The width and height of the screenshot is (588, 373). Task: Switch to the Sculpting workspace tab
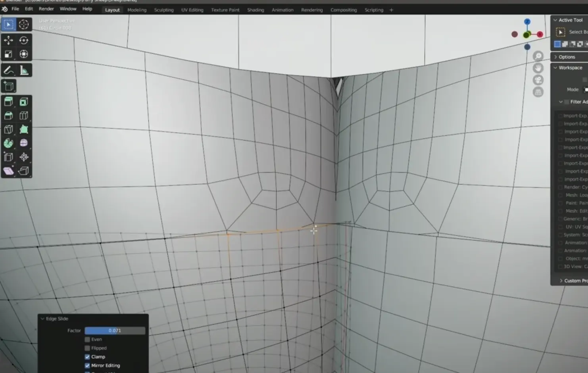coord(164,10)
